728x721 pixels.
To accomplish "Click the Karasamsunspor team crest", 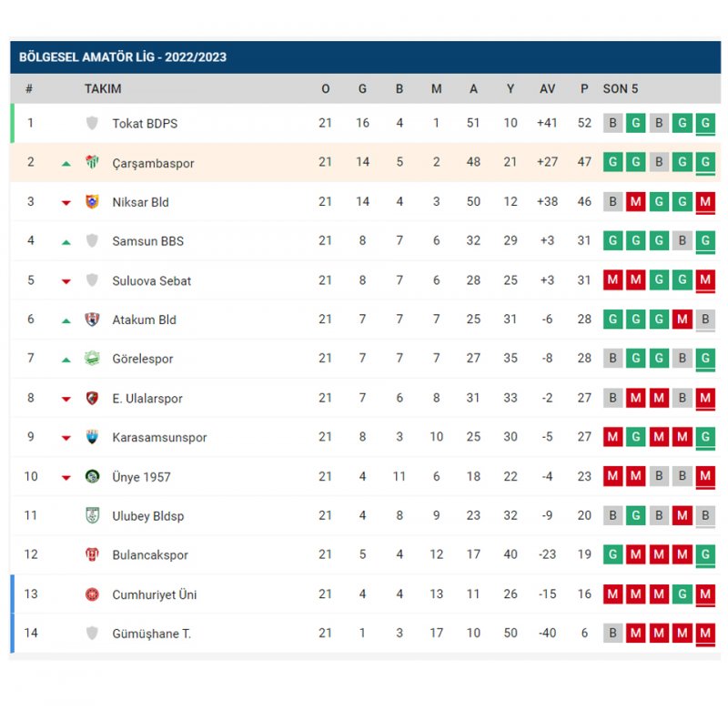I will coord(92,437).
